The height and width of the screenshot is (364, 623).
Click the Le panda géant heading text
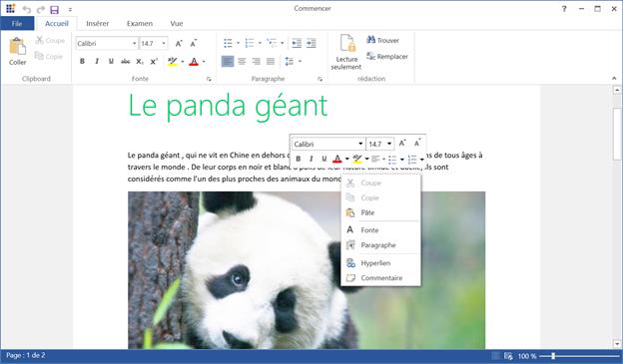228,106
